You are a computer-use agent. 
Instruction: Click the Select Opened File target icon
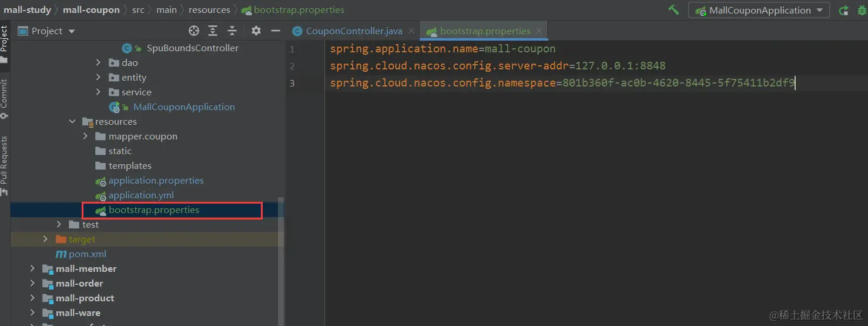[x=194, y=31]
